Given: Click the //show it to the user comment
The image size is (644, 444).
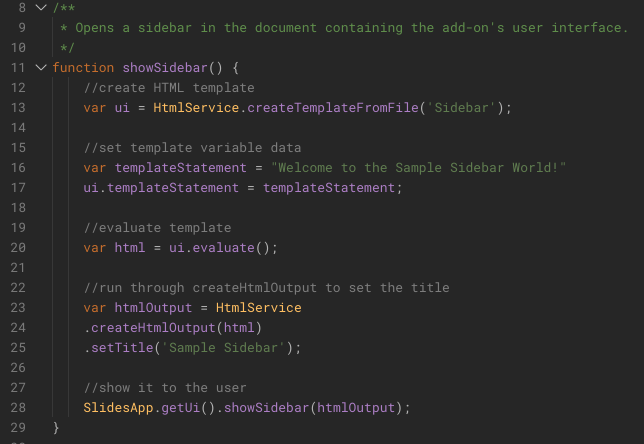Looking at the screenshot, I should pyautogui.click(x=165, y=387).
